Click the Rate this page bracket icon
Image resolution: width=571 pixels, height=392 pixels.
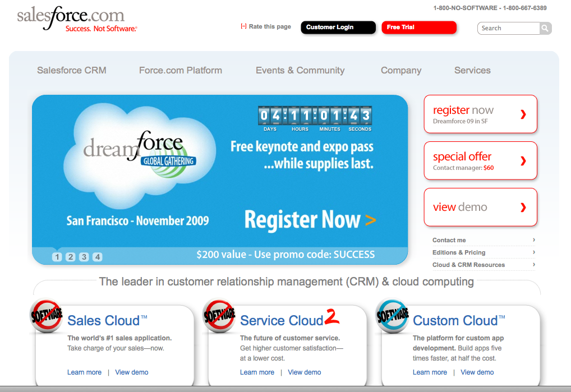(x=243, y=26)
